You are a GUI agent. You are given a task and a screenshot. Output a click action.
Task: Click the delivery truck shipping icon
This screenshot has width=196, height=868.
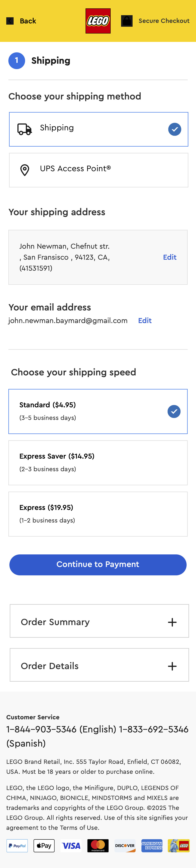pos(25,129)
